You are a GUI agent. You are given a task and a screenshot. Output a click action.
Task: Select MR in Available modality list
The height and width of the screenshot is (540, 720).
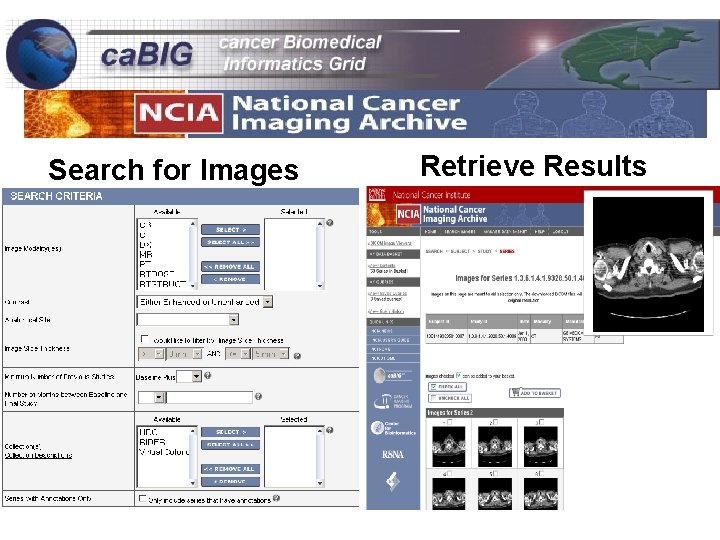[146, 254]
